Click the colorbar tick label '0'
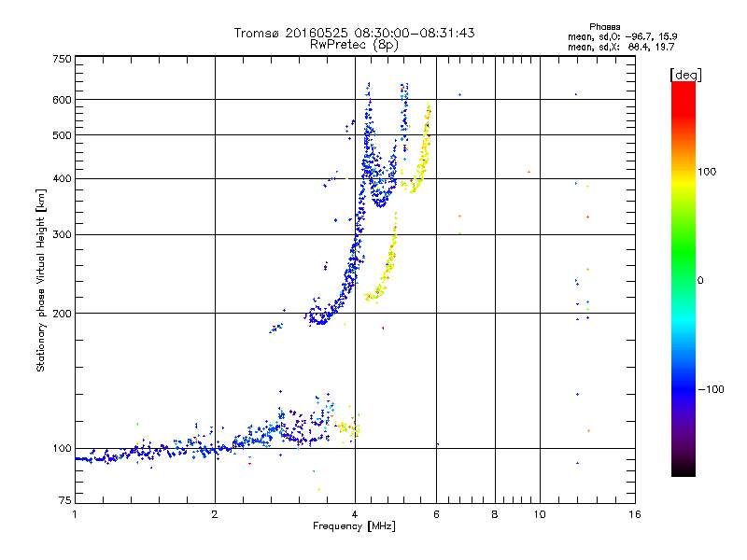Image resolution: width=747 pixels, height=560 pixels. pos(700,281)
